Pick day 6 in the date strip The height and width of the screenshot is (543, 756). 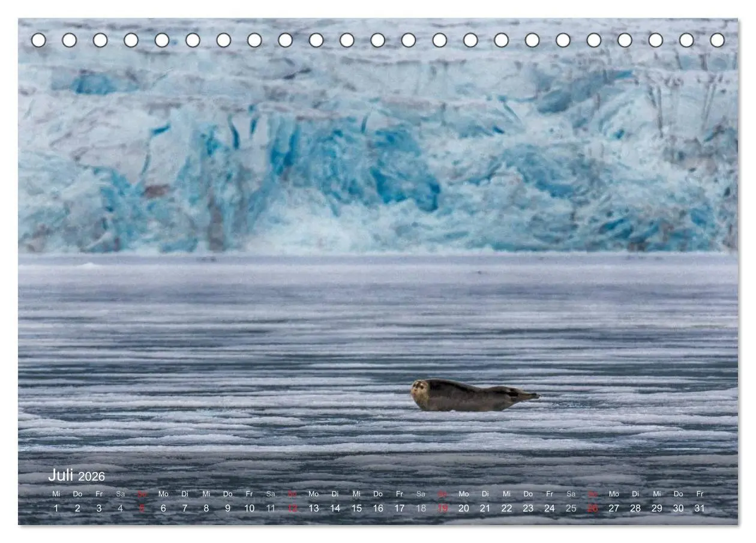click(163, 508)
